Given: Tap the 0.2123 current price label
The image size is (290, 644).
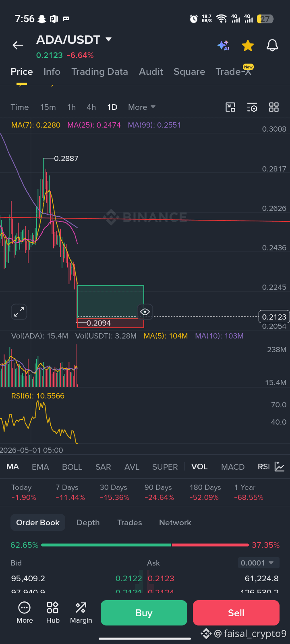Looking at the screenshot, I should (274, 317).
